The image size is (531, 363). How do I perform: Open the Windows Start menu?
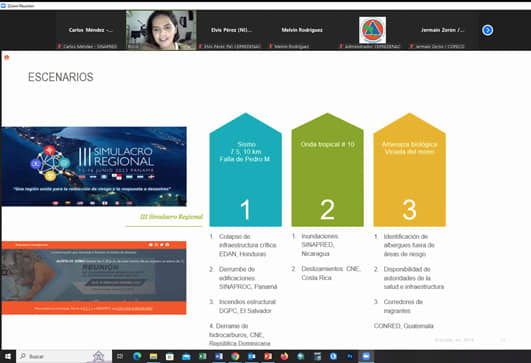pos(7,356)
